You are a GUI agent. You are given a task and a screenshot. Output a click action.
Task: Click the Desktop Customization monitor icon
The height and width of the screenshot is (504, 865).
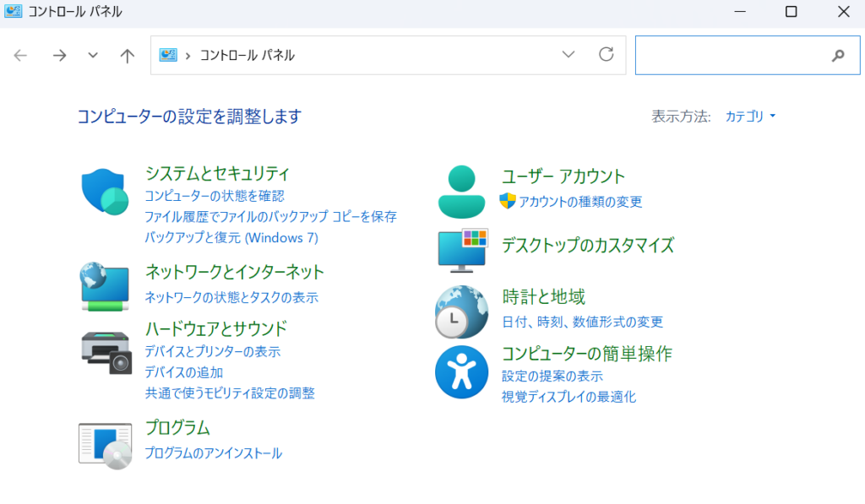click(x=462, y=250)
